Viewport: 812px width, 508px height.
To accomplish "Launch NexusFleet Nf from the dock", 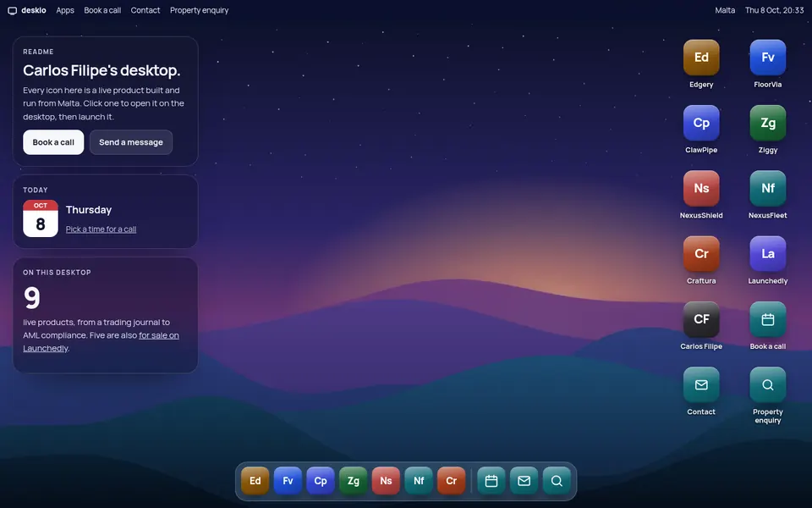I will (x=419, y=481).
